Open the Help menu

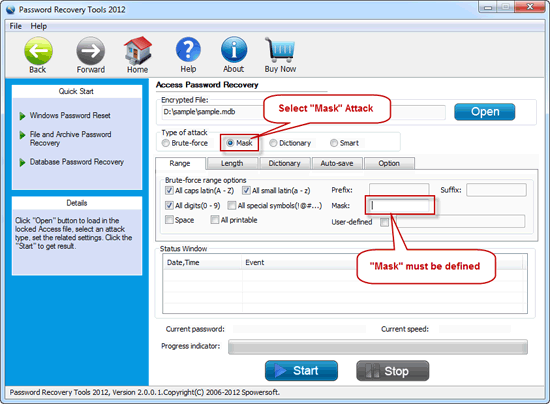[39, 26]
